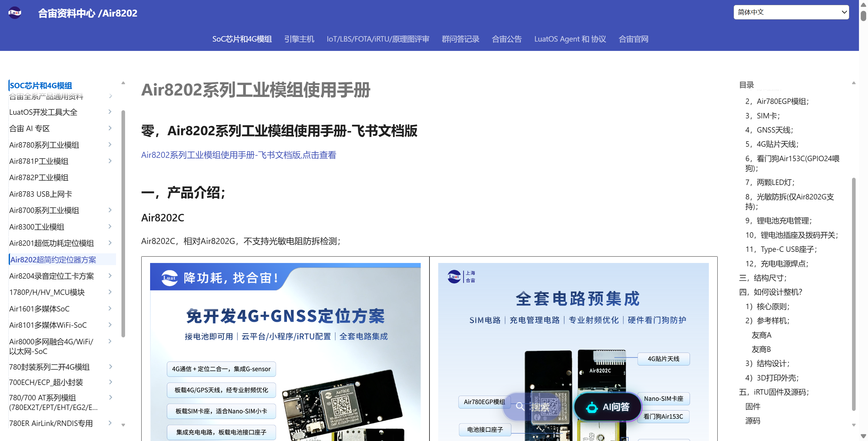
Task: Click the floating search magnifier icon
Action: tap(520, 406)
